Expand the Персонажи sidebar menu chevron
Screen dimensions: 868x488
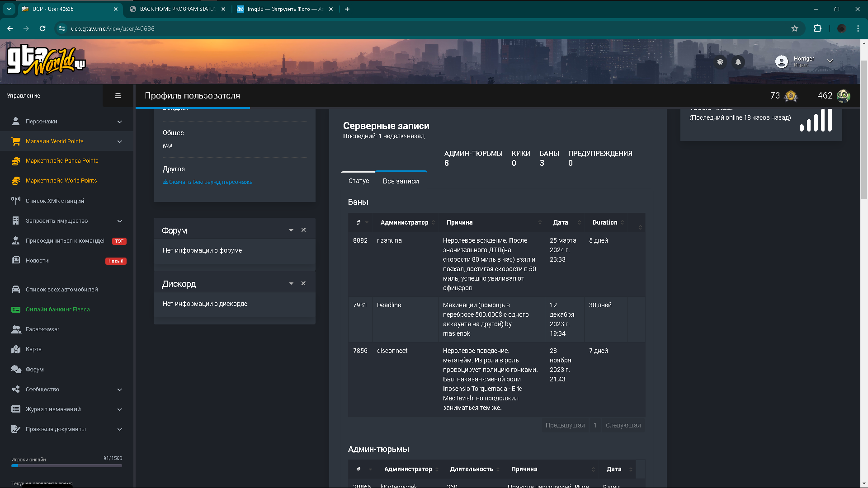click(x=120, y=122)
